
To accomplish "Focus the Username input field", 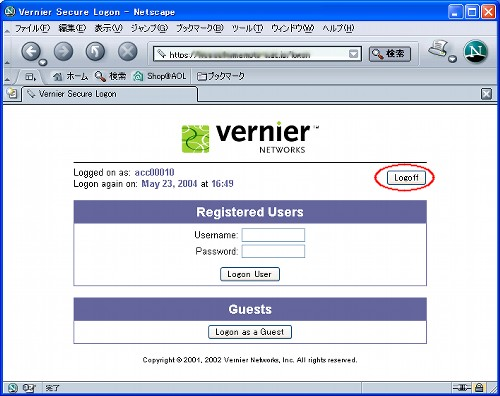I will tap(273, 235).
